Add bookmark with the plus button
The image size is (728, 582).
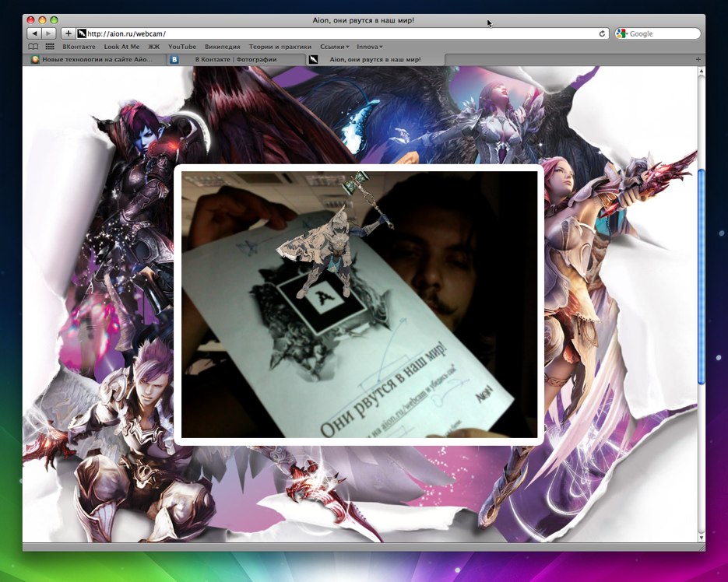(x=69, y=33)
